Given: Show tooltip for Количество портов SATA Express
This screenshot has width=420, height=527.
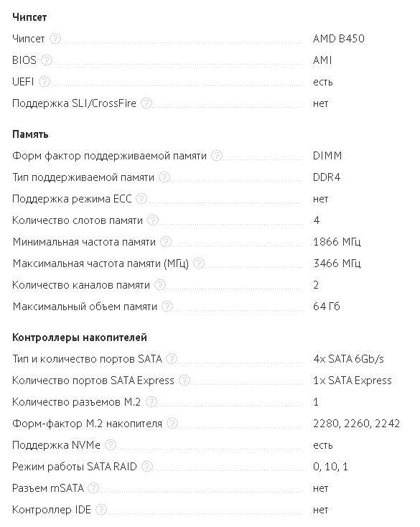Looking at the screenshot, I should click(x=185, y=380).
